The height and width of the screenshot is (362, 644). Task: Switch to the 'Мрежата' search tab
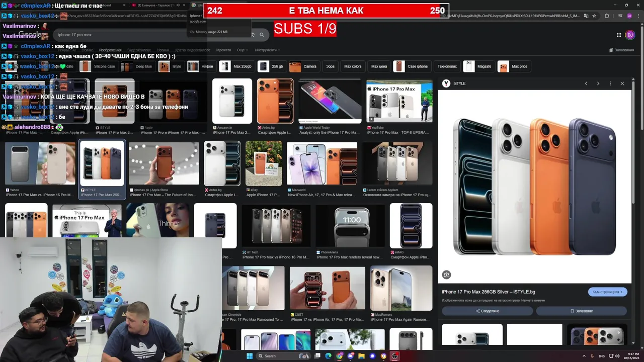point(223,50)
